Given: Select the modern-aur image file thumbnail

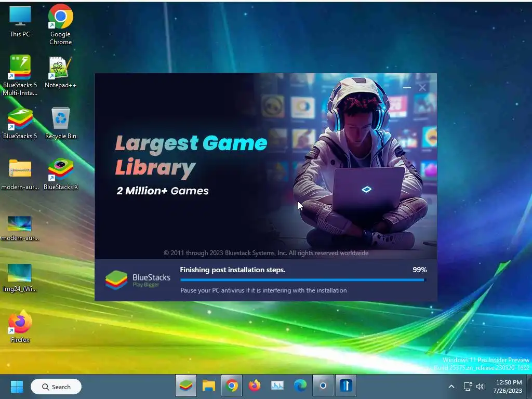Looking at the screenshot, I should click(20, 228).
